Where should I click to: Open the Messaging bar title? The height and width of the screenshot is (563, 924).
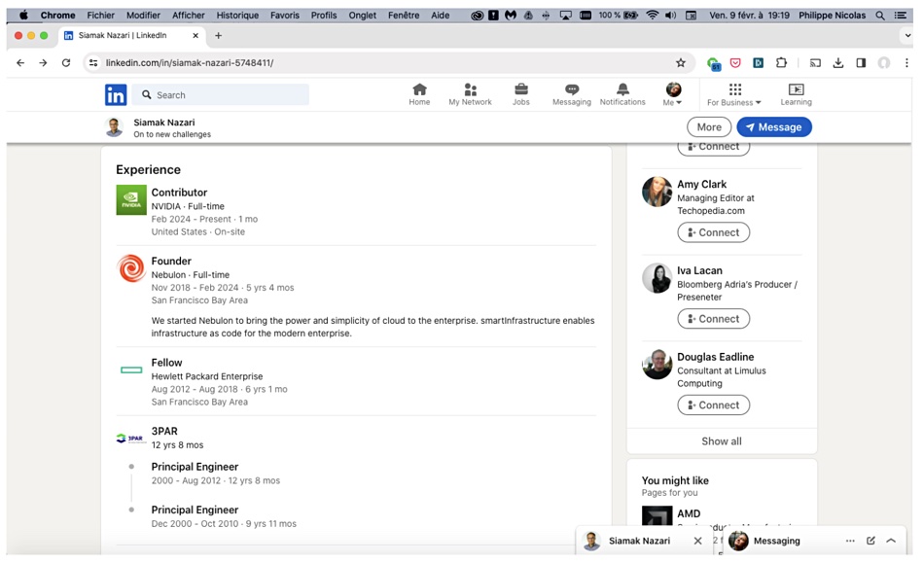tap(777, 541)
